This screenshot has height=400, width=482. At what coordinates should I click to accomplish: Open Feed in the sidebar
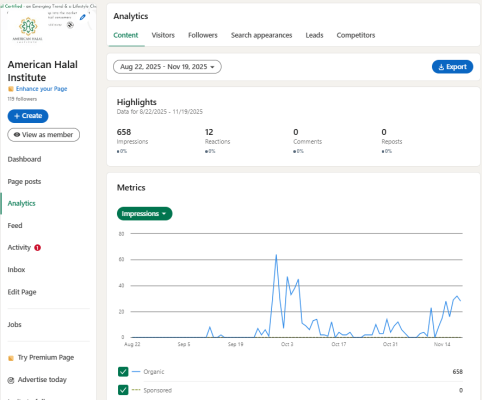coord(15,226)
